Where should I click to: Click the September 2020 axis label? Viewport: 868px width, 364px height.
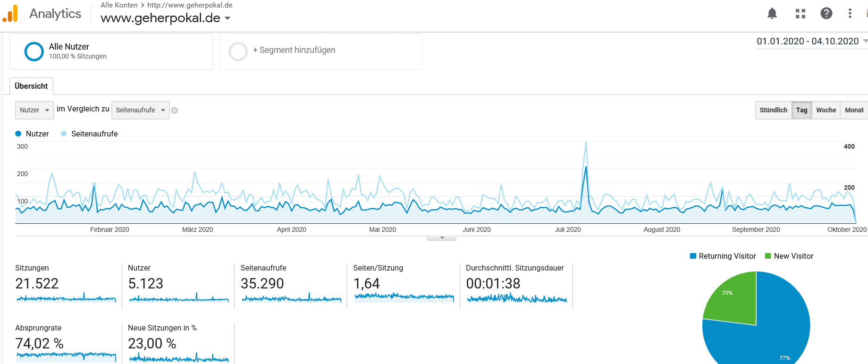(756, 229)
